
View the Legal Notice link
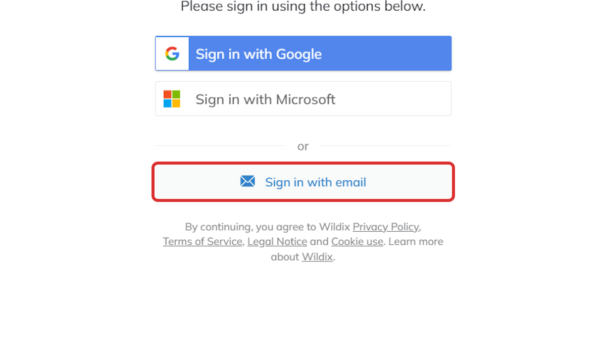click(277, 241)
